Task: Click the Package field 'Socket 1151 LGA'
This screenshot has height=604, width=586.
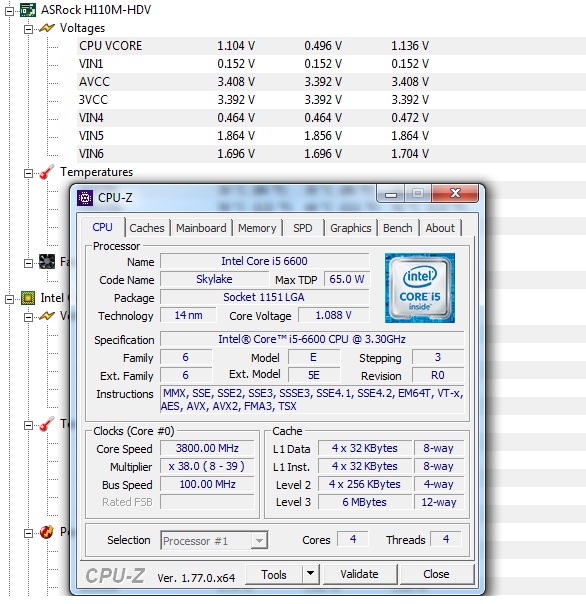Action: point(264,297)
